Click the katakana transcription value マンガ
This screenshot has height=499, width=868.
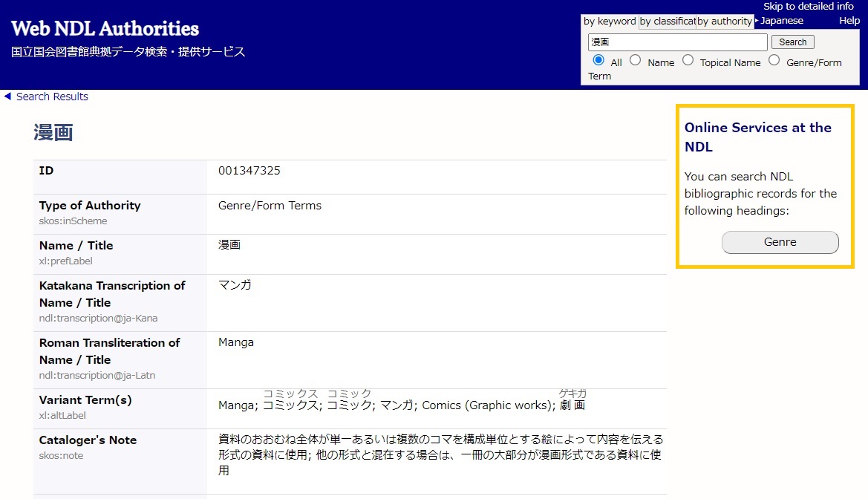[x=235, y=285]
